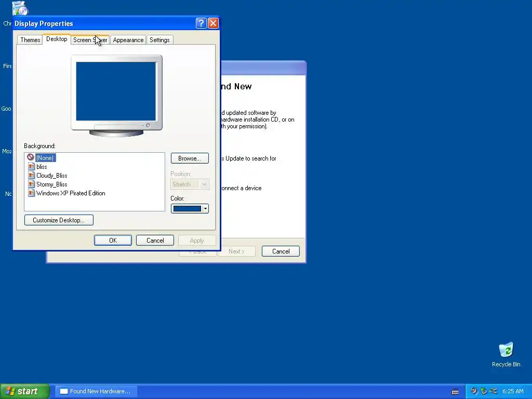Click image icon beside Windows XP Pirated Edition
Image resolution: width=532 pixels, height=399 pixels.
[x=31, y=193]
